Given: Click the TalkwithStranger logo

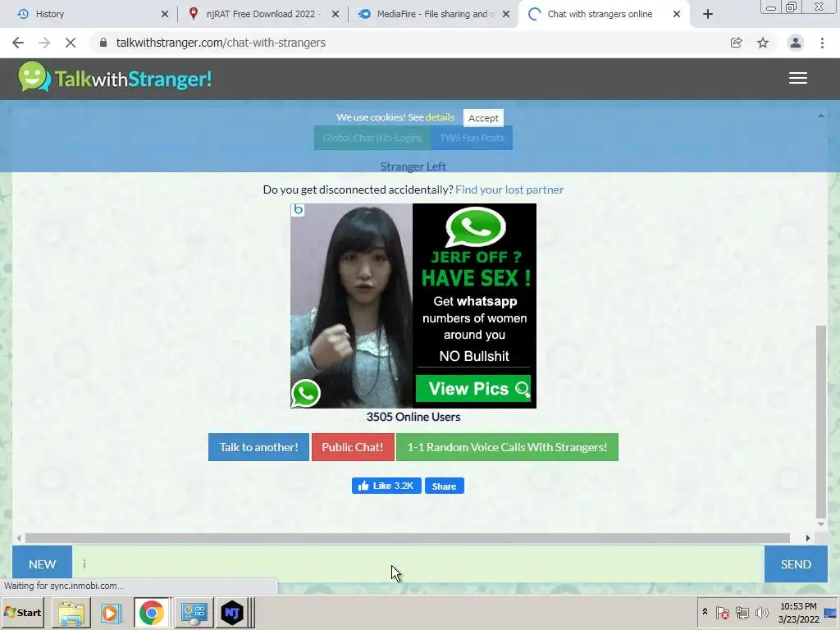Looking at the screenshot, I should click(115, 78).
